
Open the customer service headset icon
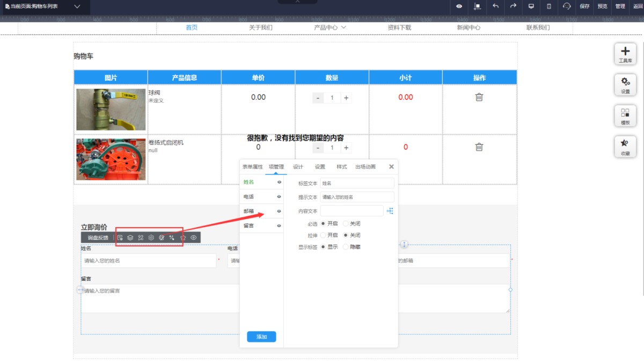(567, 6)
